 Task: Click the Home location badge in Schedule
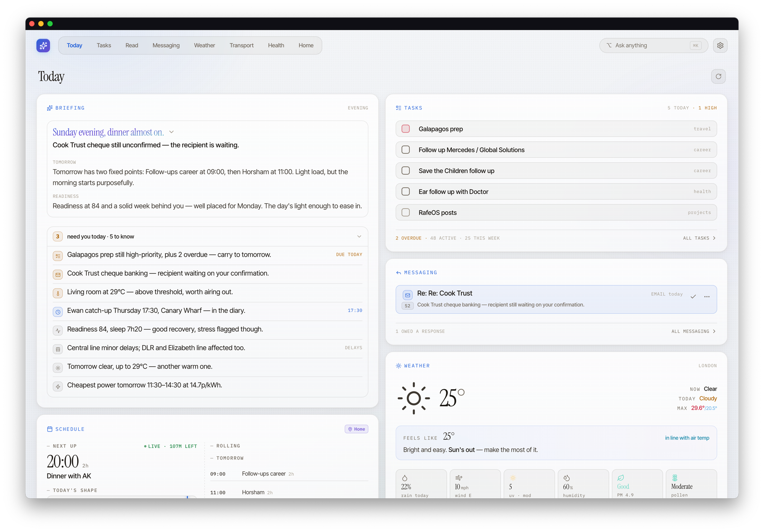click(356, 429)
